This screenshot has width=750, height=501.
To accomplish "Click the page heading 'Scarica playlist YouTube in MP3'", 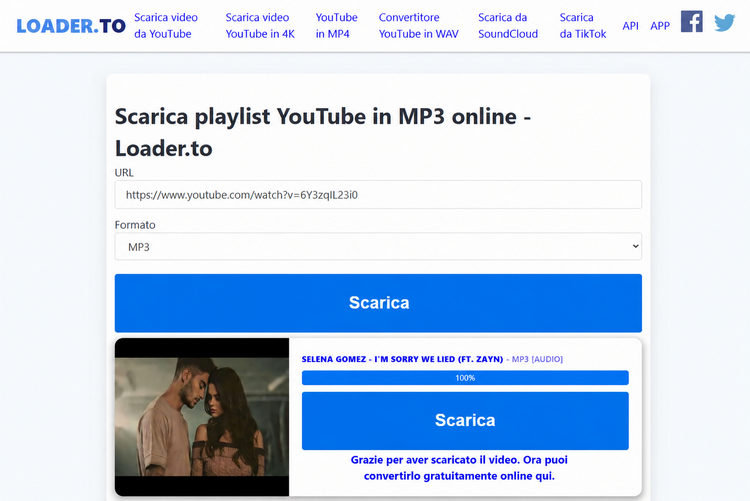I will click(x=323, y=132).
